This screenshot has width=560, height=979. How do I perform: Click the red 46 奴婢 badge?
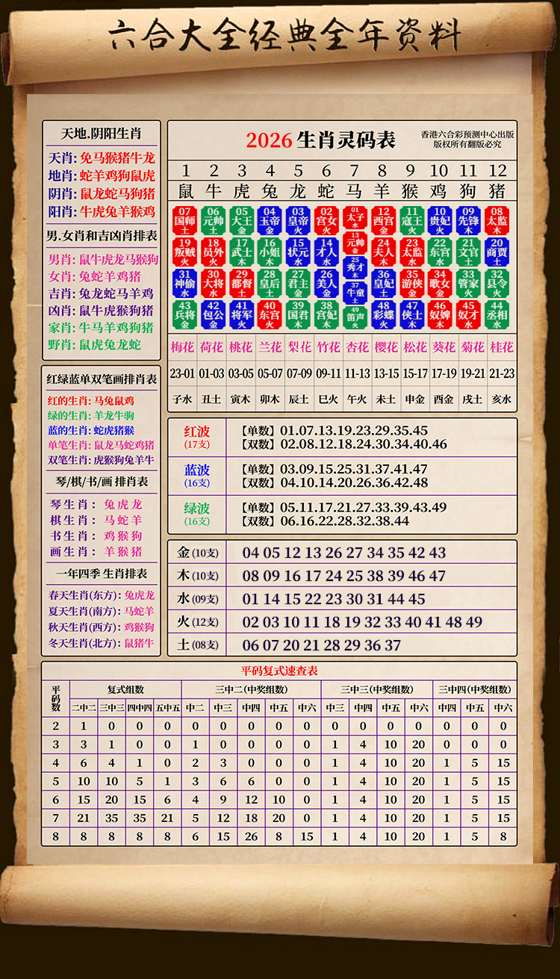440,314
